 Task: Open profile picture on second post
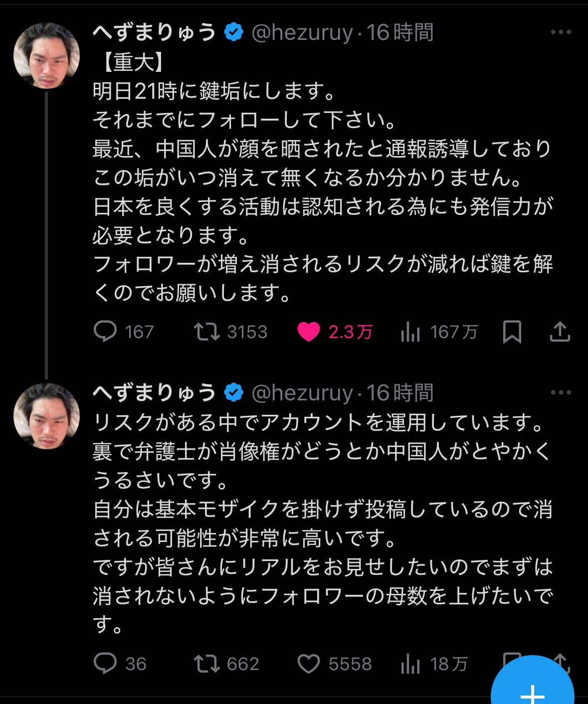46,416
